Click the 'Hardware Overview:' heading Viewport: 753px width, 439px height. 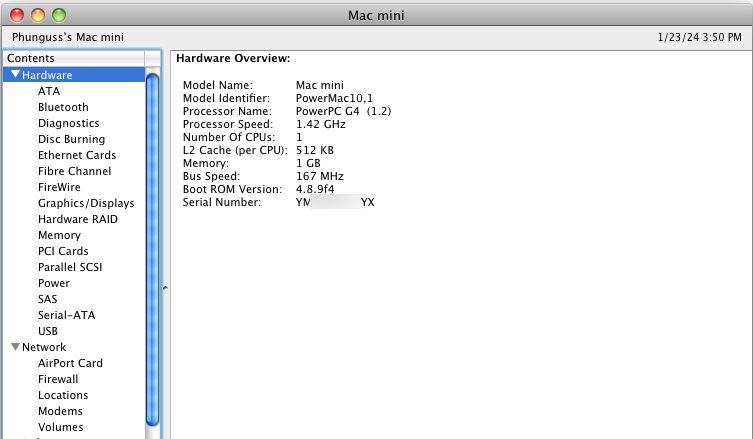(x=233, y=58)
